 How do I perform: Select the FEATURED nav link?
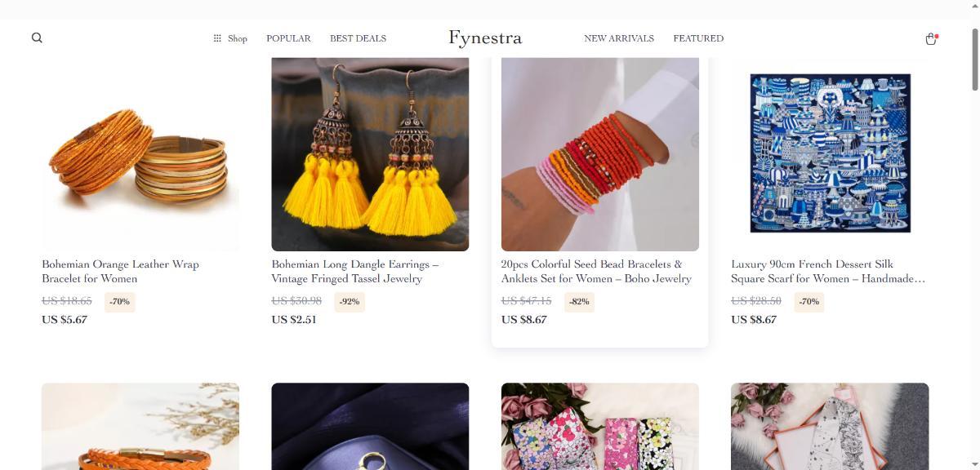[698, 38]
